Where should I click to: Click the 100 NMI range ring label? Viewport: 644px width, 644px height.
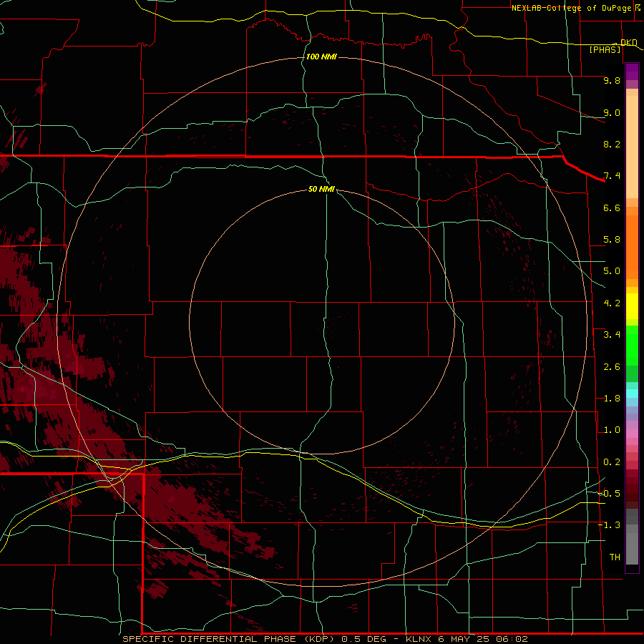point(321,57)
